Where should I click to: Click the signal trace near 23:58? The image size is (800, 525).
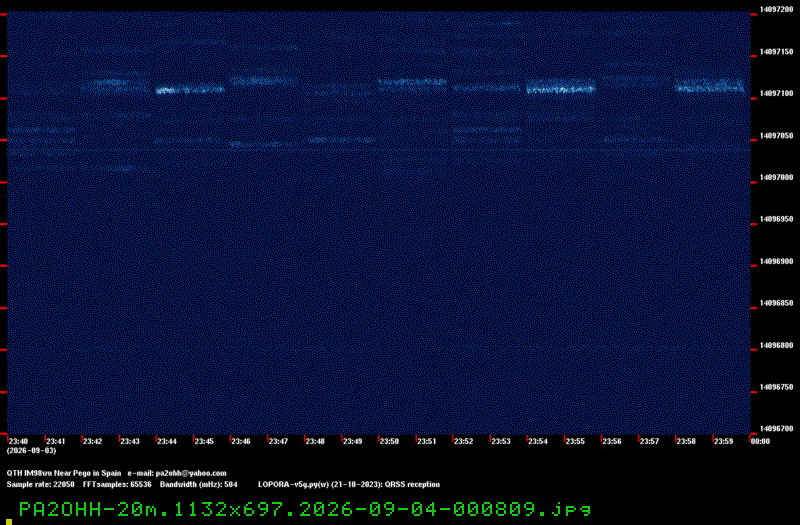709,86
